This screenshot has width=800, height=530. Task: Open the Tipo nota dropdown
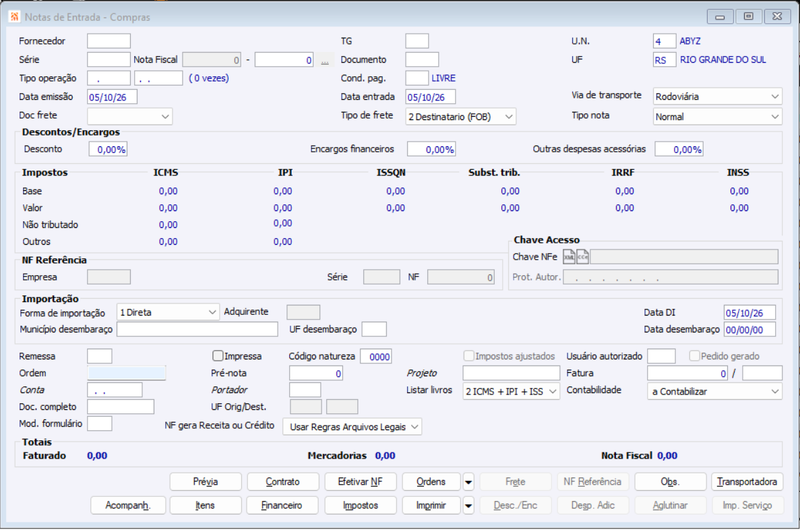point(717,117)
